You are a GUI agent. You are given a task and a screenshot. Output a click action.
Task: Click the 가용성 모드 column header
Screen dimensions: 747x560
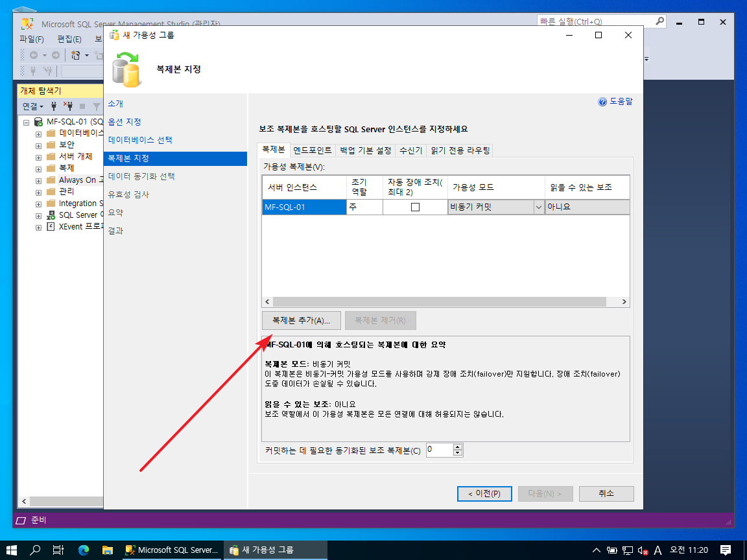pyautogui.click(x=496, y=187)
